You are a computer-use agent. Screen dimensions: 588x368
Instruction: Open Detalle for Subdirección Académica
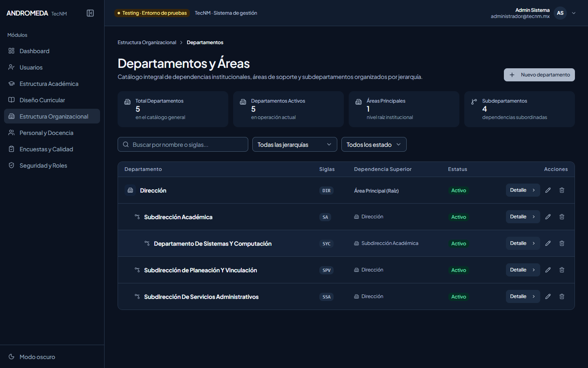tap(523, 217)
